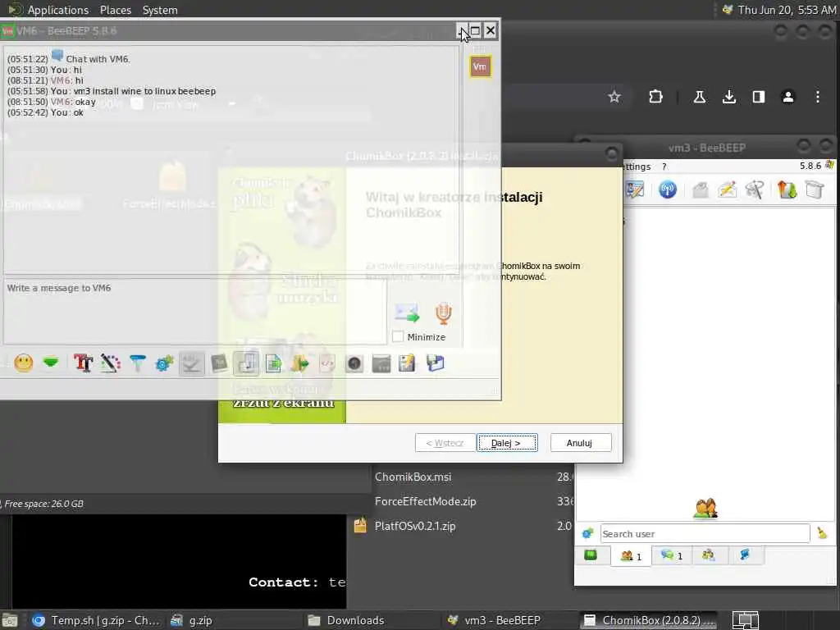Toggle the Minimize checkbox in chat window

[x=398, y=337]
